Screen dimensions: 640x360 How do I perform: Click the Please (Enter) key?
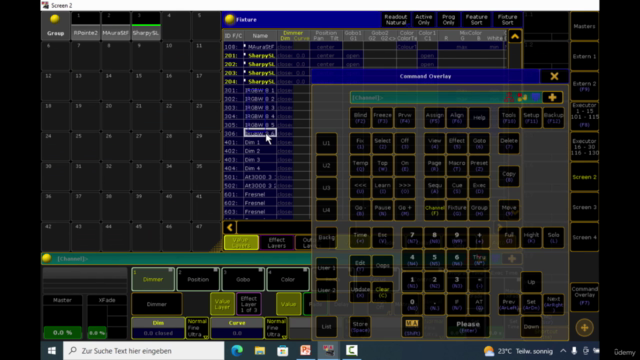point(468,327)
